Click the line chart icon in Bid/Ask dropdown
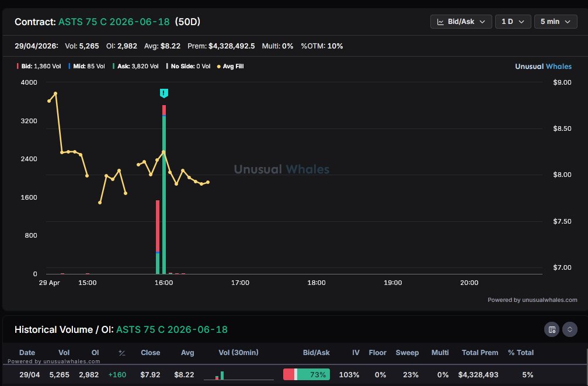Viewport: 588px width, 386px height. click(441, 22)
